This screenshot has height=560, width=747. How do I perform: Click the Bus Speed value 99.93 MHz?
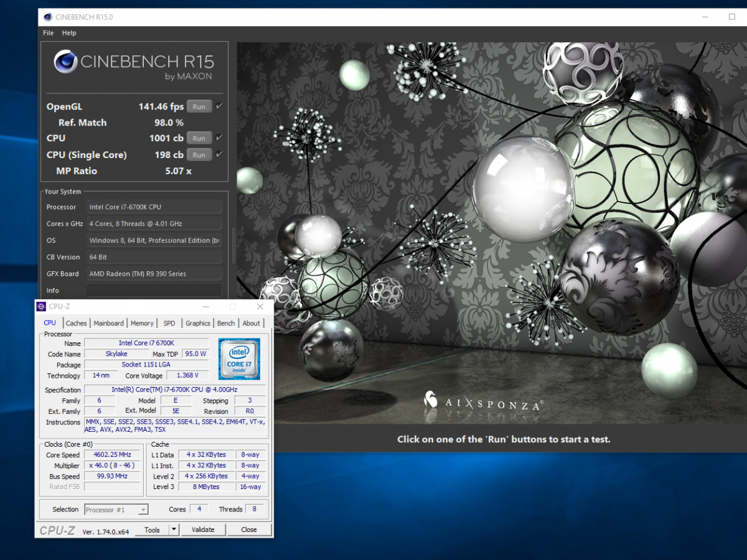click(x=114, y=476)
